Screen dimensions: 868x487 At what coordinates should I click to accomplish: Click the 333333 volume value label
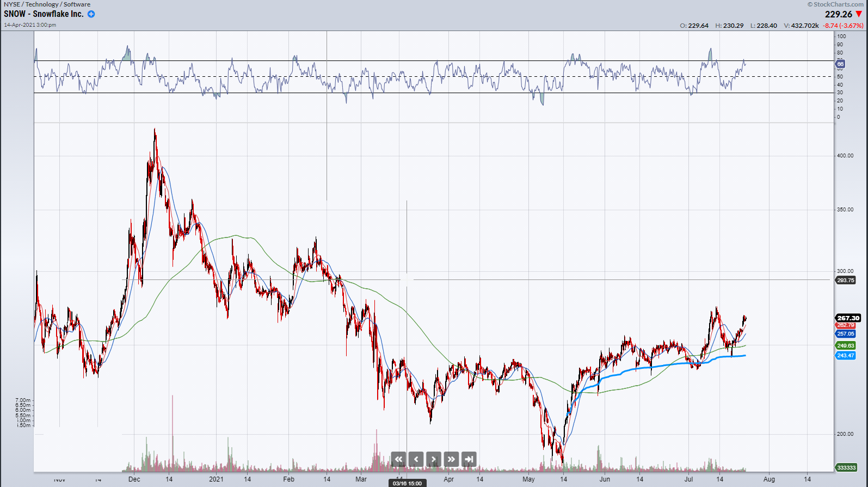pos(846,467)
